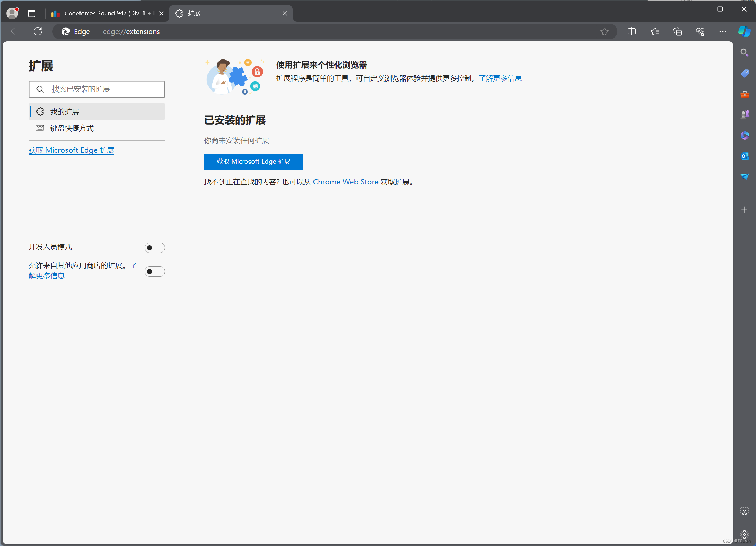The image size is (756, 546).
Task: Enable 开发人员模式 toggle
Action: 155,247
